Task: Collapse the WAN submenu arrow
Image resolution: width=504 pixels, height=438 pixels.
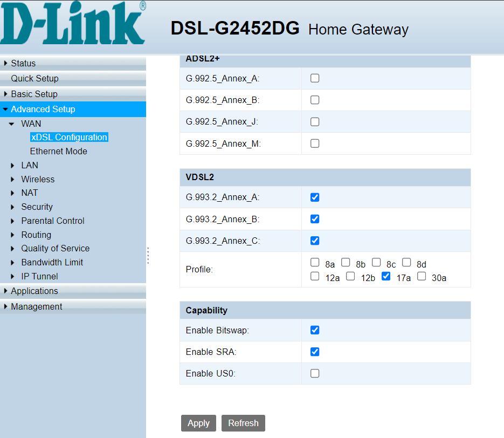Action: pyautogui.click(x=11, y=124)
